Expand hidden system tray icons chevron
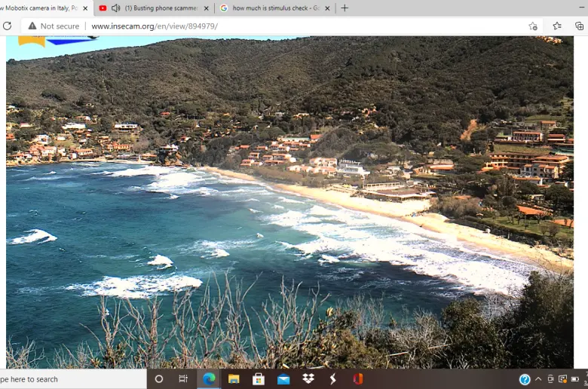 (537, 379)
